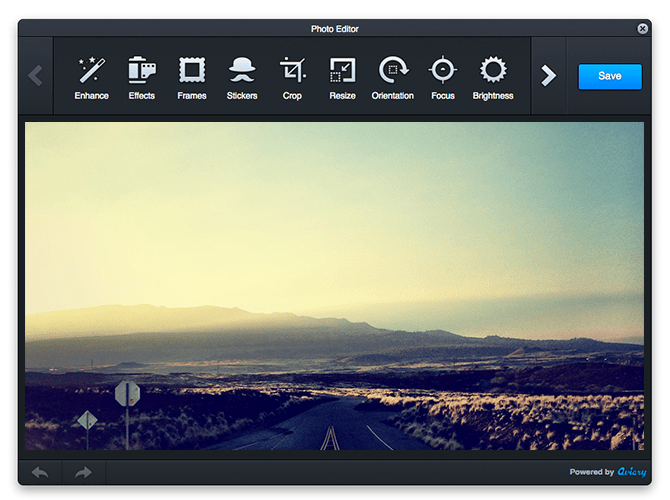Choose the Frames tool
This screenshot has height=500, width=670.
pos(192,77)
